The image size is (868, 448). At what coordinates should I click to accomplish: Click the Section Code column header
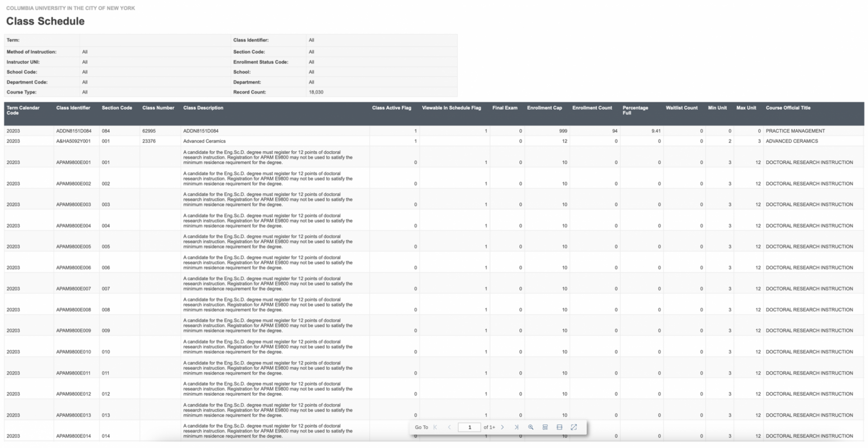(x=117, y=108)
